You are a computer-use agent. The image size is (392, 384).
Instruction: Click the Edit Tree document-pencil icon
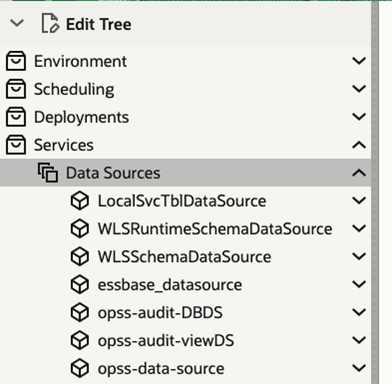point(50,23)
